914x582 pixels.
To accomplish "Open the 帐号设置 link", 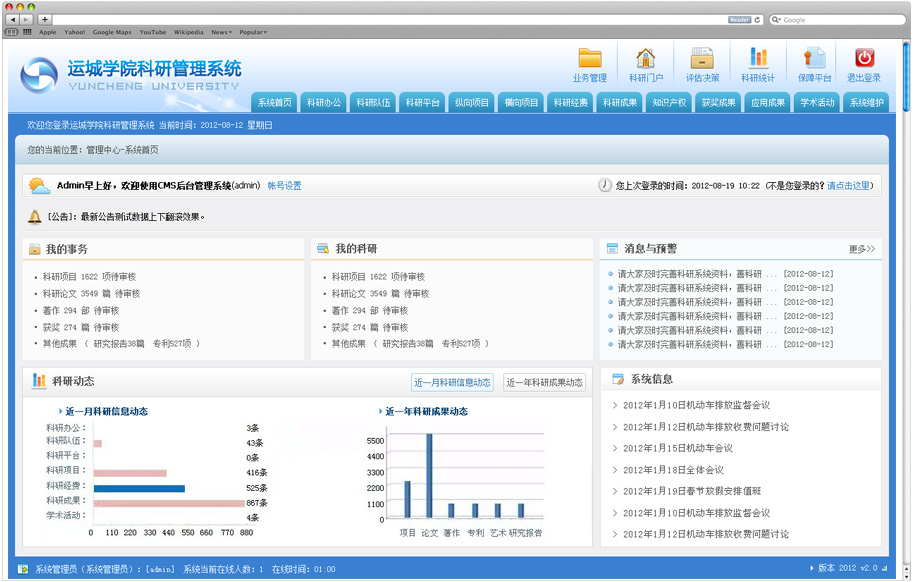I will 284,186.
